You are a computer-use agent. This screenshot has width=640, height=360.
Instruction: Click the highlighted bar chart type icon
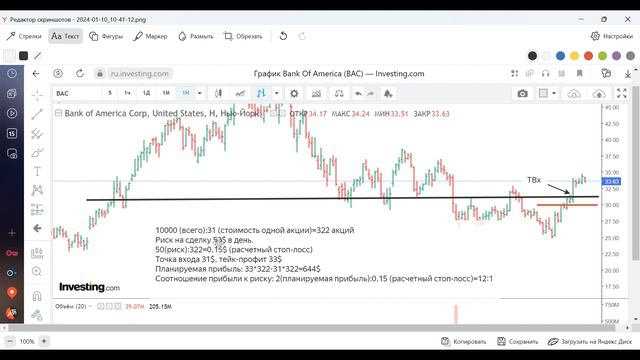pos(261,93)
